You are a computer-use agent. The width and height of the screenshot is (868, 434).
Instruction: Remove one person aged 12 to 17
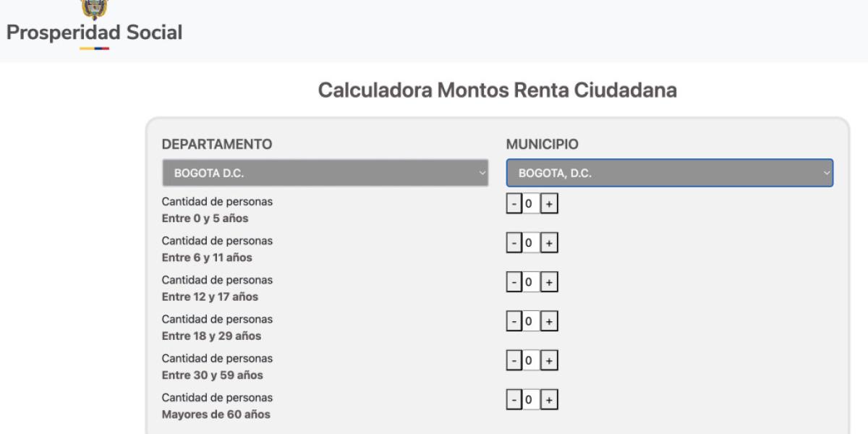pos(514,283)
